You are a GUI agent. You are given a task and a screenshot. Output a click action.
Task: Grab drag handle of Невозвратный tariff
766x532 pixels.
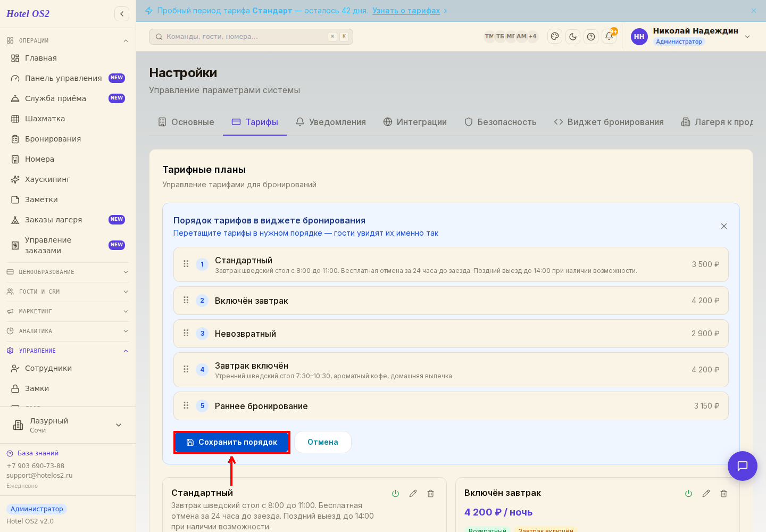tap(186, 333)
